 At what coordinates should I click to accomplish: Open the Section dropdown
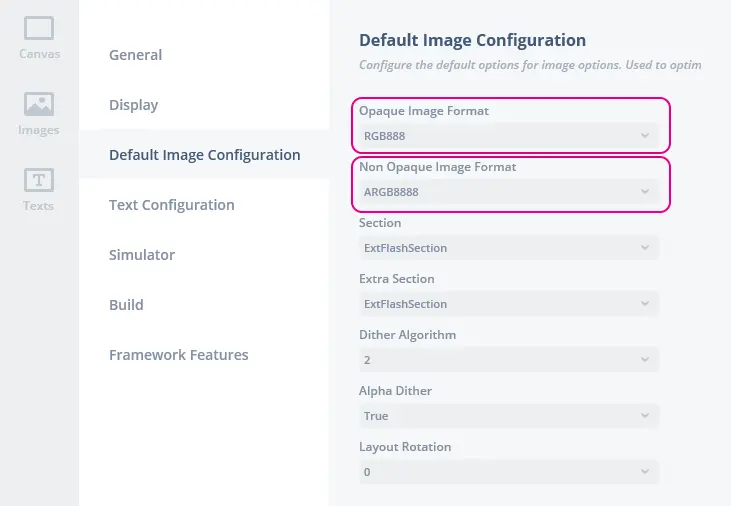click(x=507, y=248)
